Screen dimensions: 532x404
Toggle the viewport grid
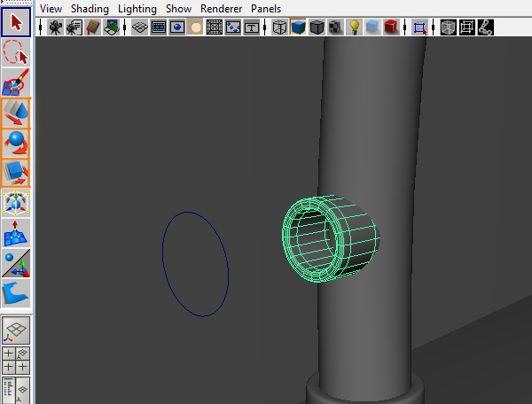140,27
